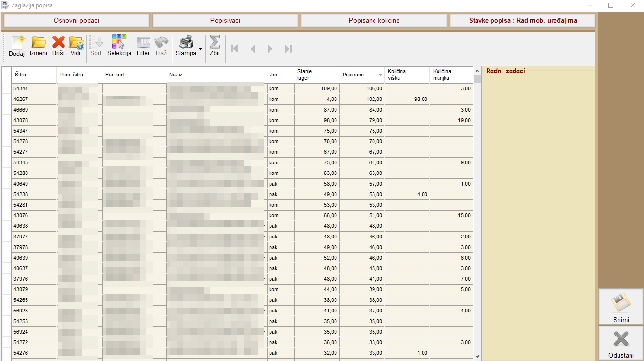The height and width of the screenshot is (361, 644).
Task: Select the Popisane kolicine tab
Action: point(374,21)
